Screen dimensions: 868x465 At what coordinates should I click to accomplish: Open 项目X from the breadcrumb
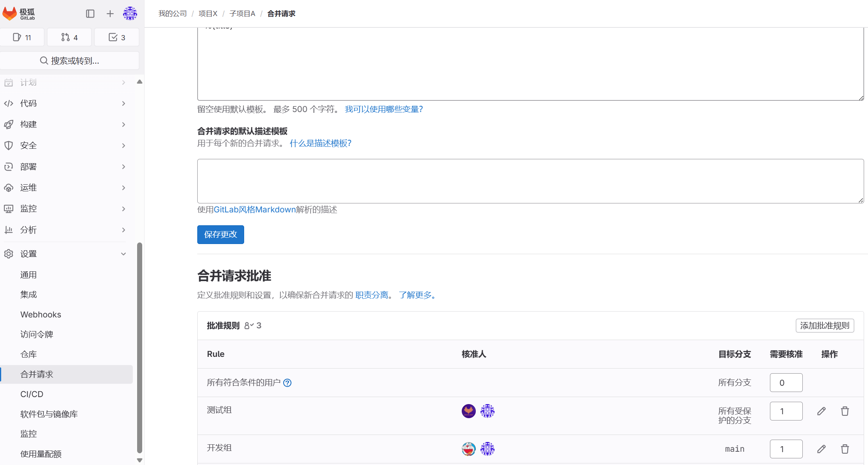[x=207, y=13]
